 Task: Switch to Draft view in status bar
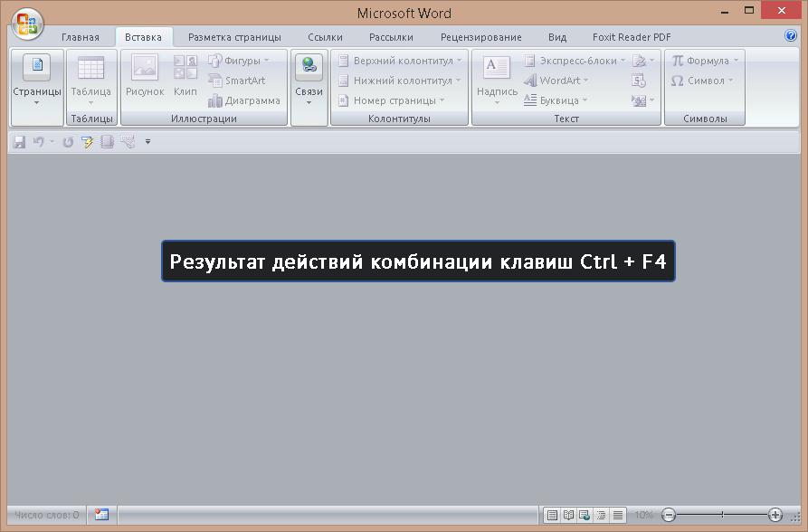point(618,515)
